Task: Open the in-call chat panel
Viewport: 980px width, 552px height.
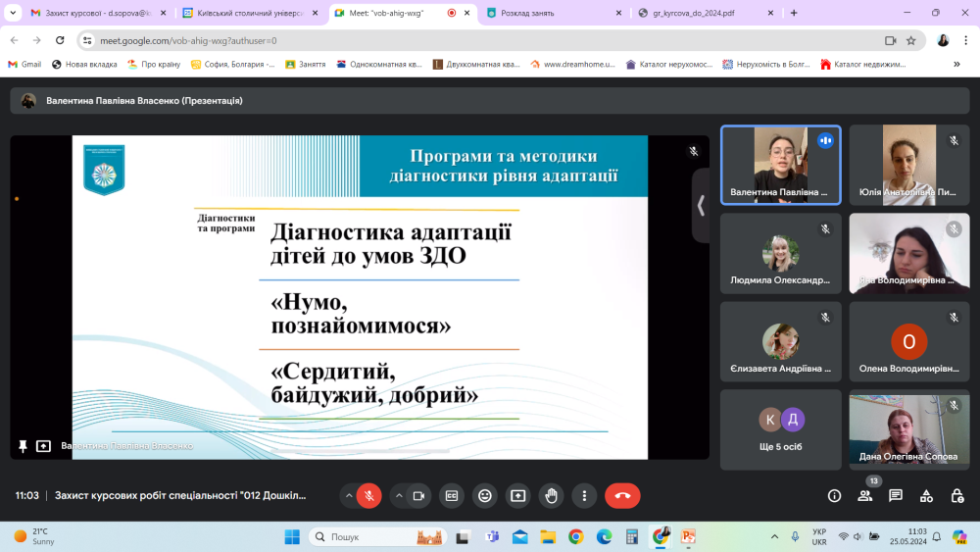Action: [x=896, y=496]
